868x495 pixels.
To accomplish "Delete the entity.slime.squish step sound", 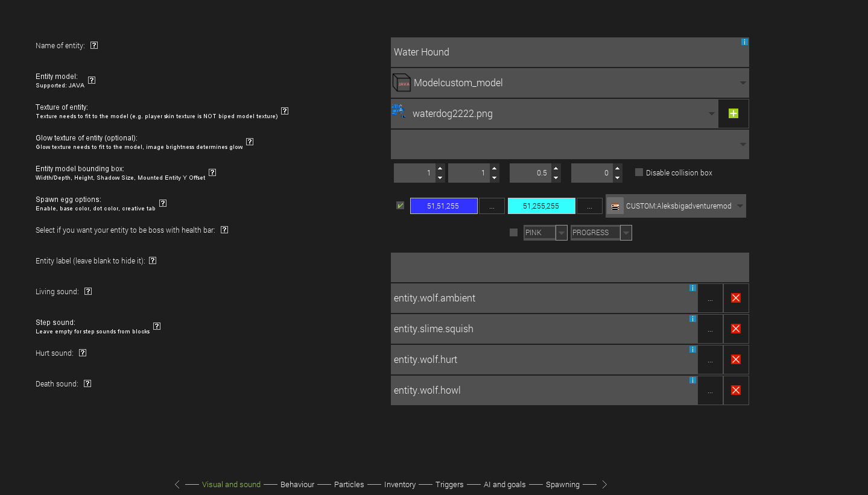I will [735, 329].
